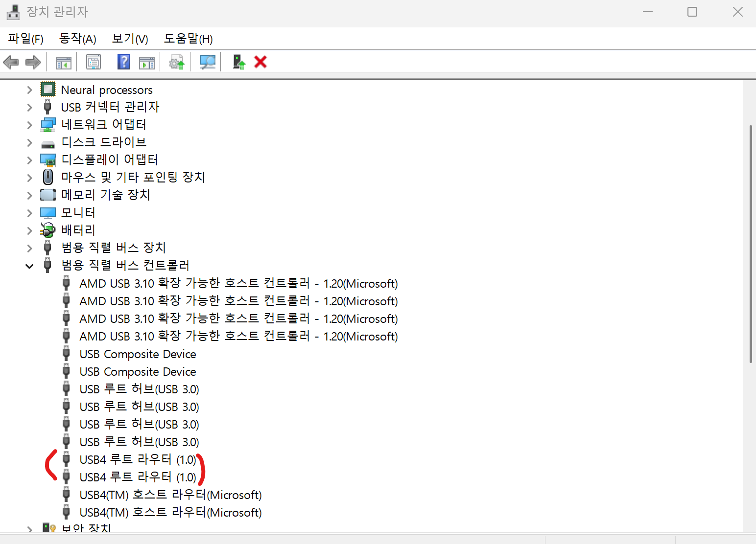
Task: Open the 파일(F) menu
Action: point(26,39)
